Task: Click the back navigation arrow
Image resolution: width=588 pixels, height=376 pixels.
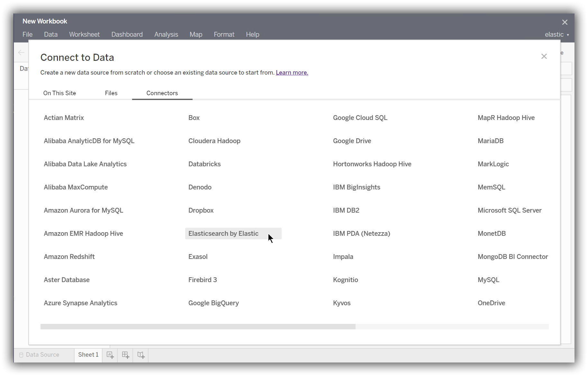Action: coord(21,52)
